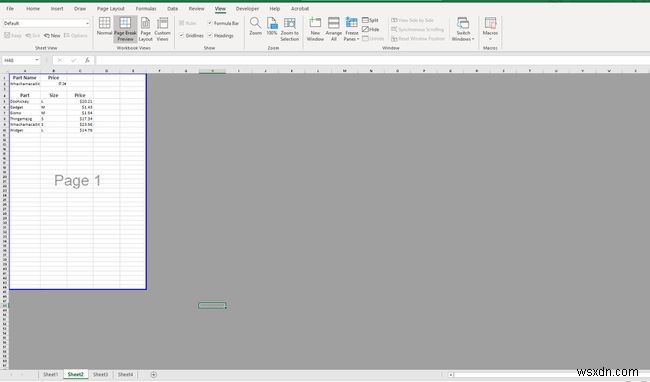Image resolution: width=650 pixels, height=382 pixels.
Task: Click Arrange All windows
Action: 333,29
